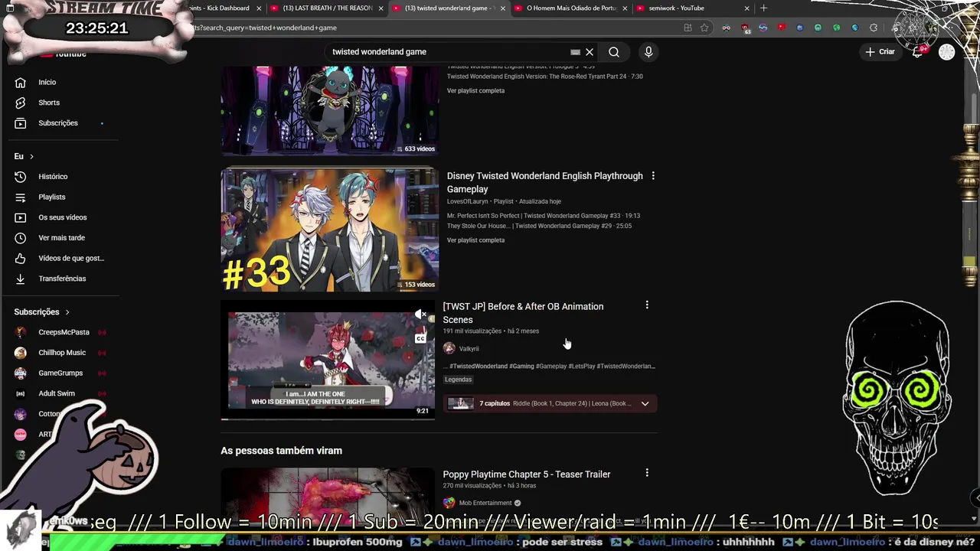Open Chillhop Music channel avatar

(21, 353)
